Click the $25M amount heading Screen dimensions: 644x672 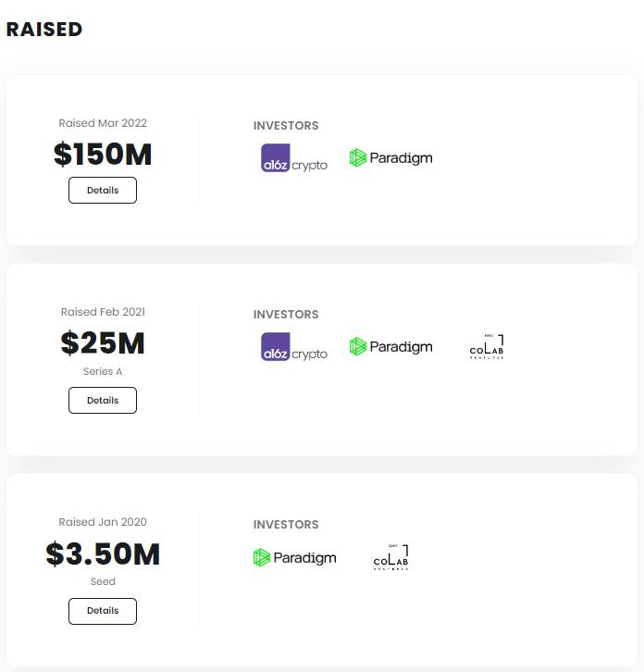click(x=103, y=343)
